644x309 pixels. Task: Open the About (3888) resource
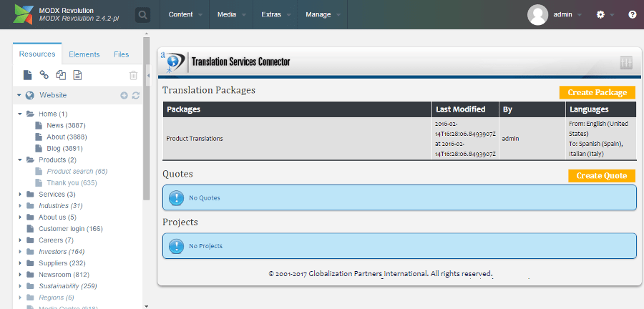(x=67, y=137)
